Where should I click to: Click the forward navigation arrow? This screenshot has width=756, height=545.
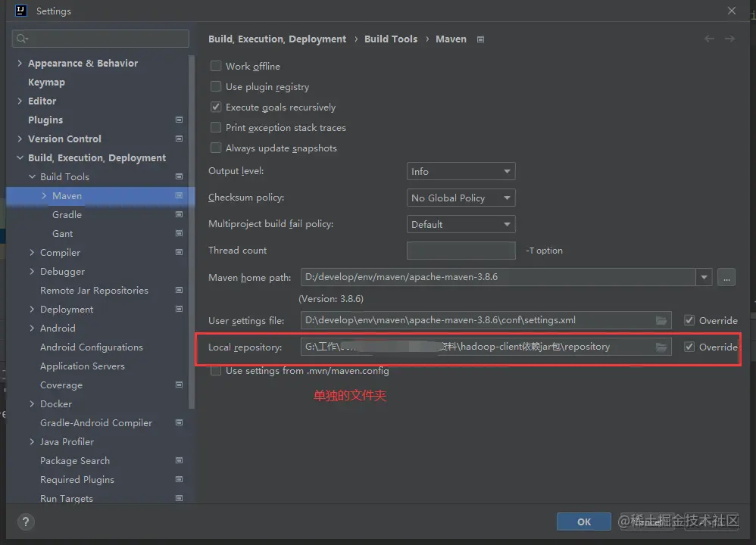(x=729, y=39)
